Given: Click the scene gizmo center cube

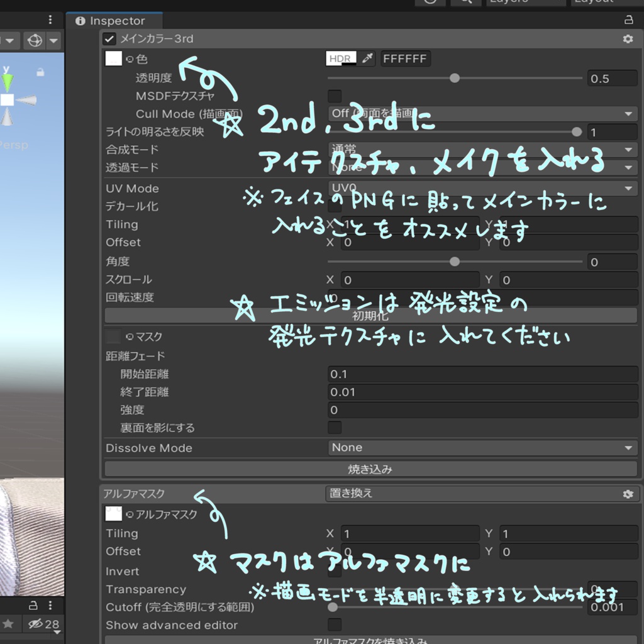Looking at the screenshot, I should click(x=7, y=100).
